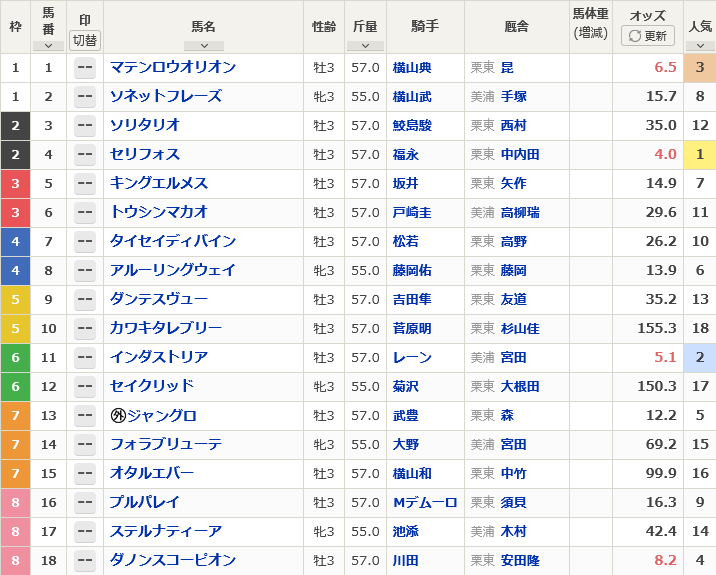
Task: Open the 馬番 sort dropdown arrow
Action: (48, 46)
